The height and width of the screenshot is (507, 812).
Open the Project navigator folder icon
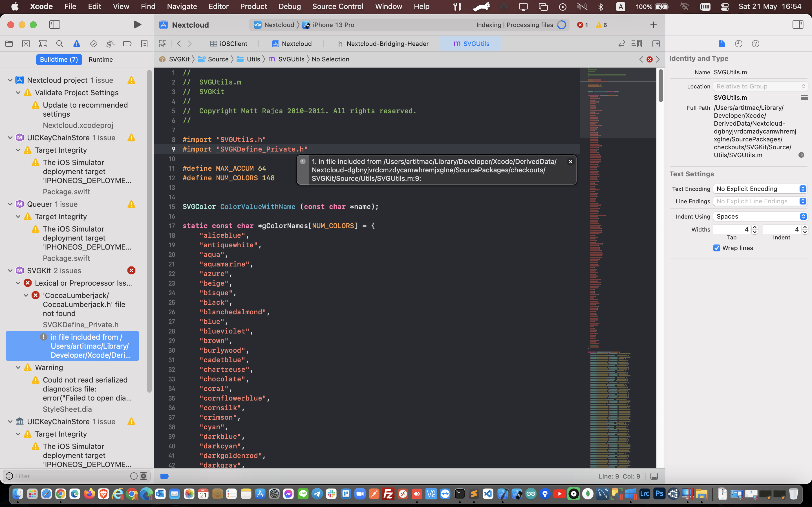pyautogui.click(x=9, y=44)
